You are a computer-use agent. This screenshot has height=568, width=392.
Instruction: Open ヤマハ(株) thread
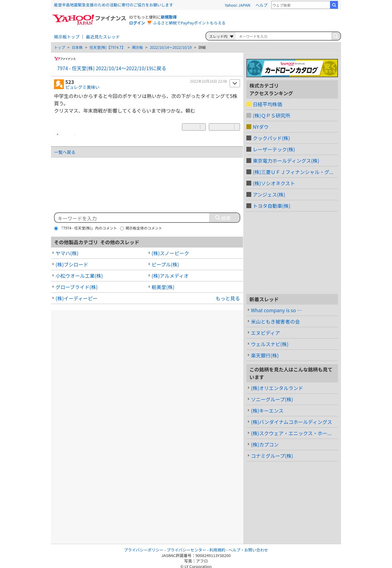click(67, 253)
